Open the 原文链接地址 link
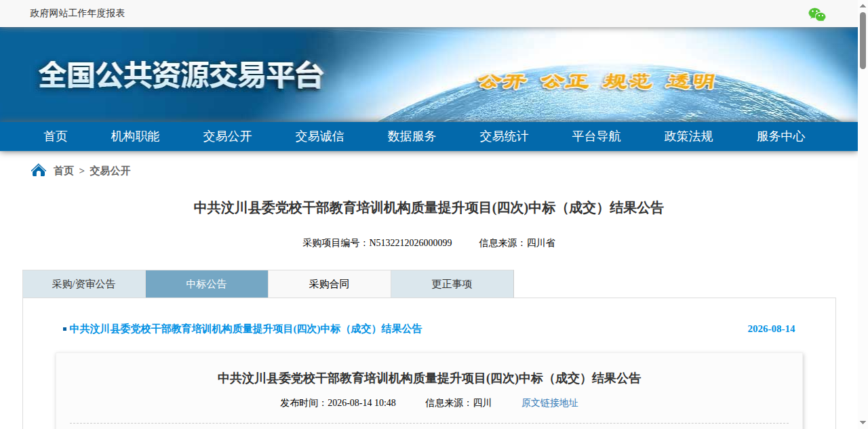 550,403
